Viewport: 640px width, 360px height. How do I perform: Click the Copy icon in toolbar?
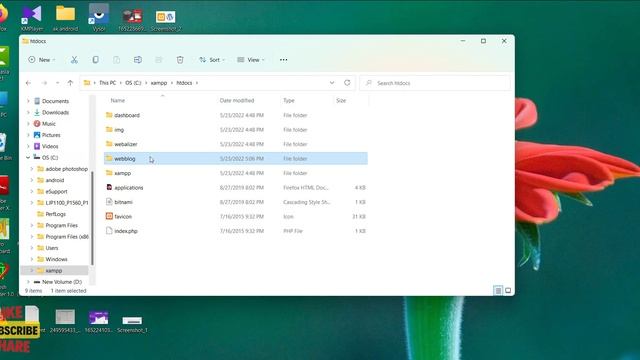pyautogui.click(x=95, y=60)
